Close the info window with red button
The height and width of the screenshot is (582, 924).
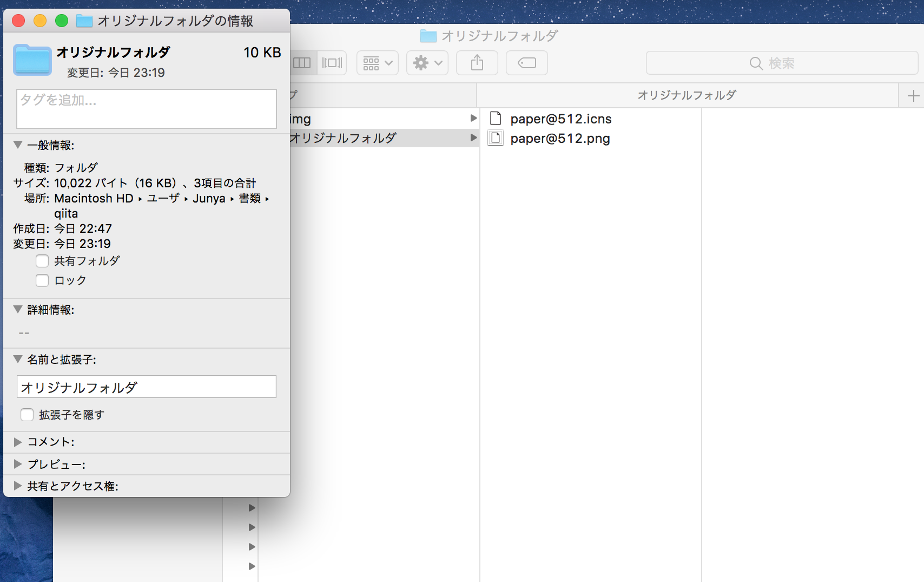tap(18, 21)
